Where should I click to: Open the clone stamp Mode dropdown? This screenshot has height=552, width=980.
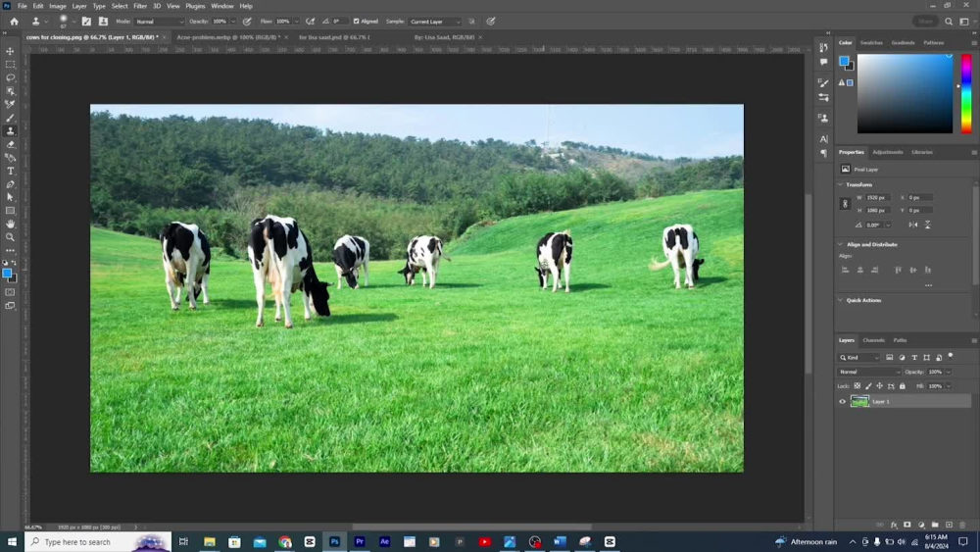[160, 22]
